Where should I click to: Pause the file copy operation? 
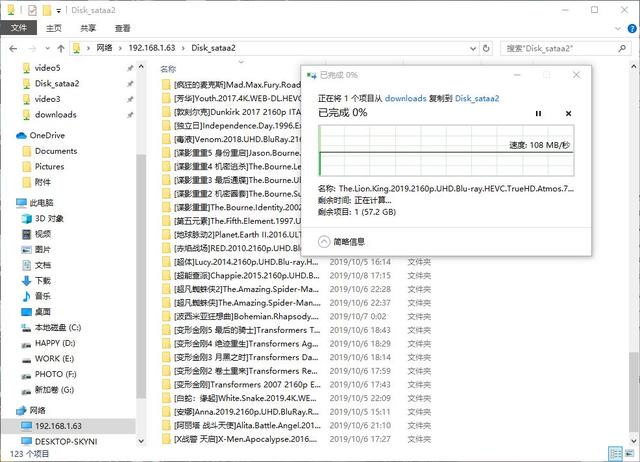538,113
